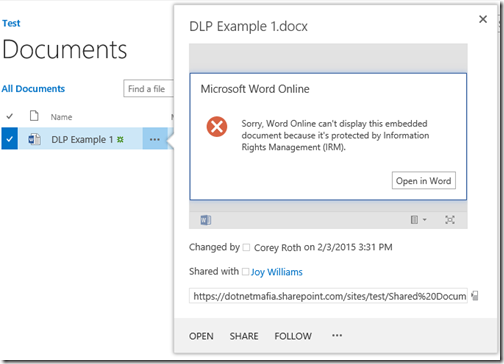Open the DLP Example 1 document link
This screenshot has width=504, height=364.
(x=82, y=139)
